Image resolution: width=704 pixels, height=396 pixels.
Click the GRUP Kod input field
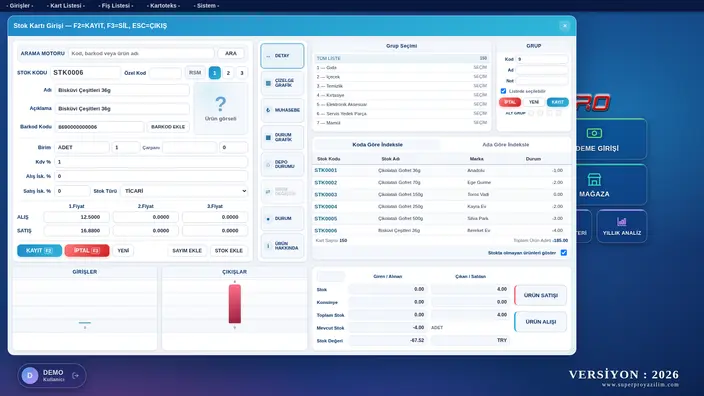click(542, 59)
